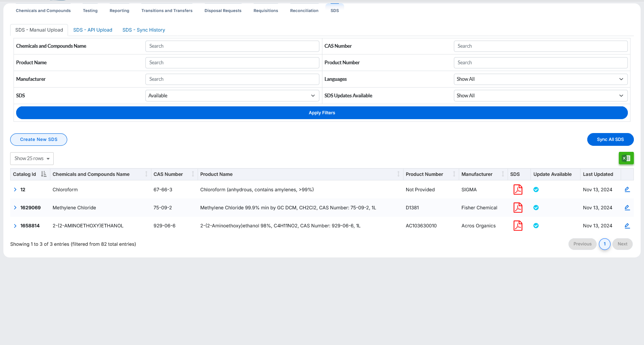Click the Update Available check for Chloroform
This screenshot has width=644, height=345.
coord(536,189)
